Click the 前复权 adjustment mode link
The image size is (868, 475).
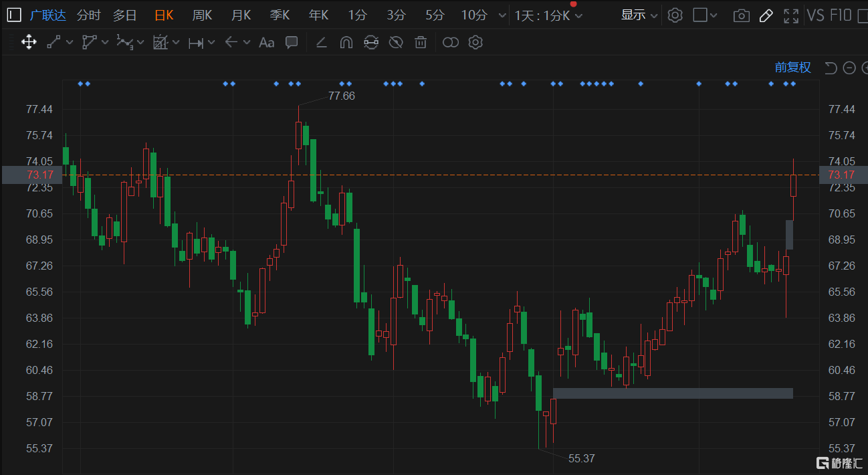pyautogui.click(x=793, y=68)
